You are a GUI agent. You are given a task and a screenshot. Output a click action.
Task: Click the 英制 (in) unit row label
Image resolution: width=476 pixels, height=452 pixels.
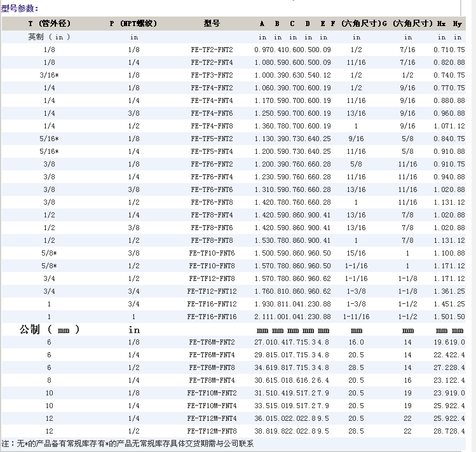click(49, 37)
